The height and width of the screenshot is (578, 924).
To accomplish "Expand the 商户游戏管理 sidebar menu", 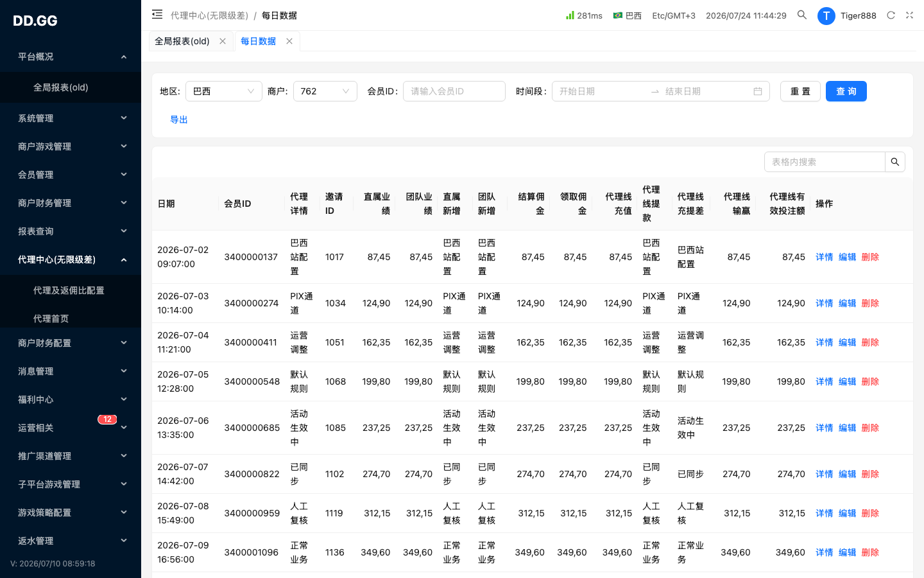I will point(71,146).
